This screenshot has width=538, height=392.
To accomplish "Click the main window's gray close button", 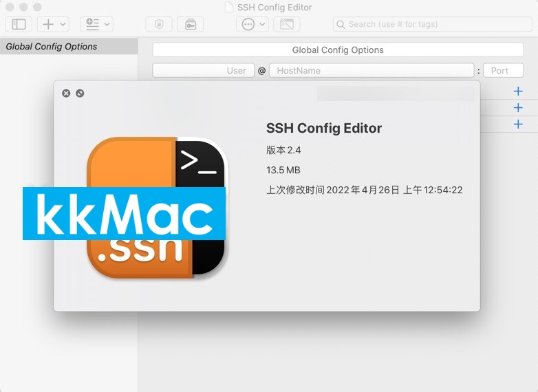I will point(10,7).
